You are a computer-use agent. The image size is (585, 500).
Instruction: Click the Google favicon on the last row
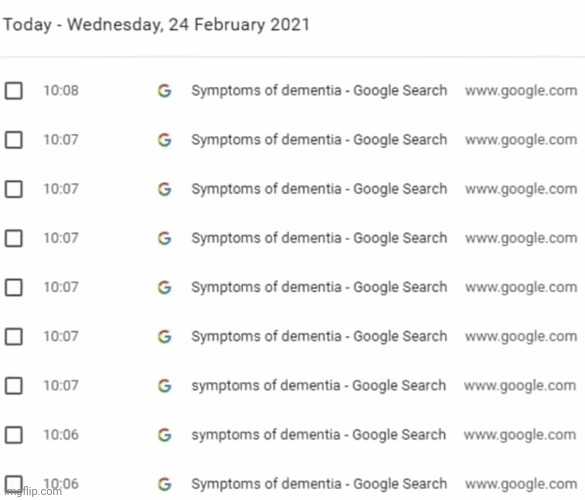[x=165, y=484]
